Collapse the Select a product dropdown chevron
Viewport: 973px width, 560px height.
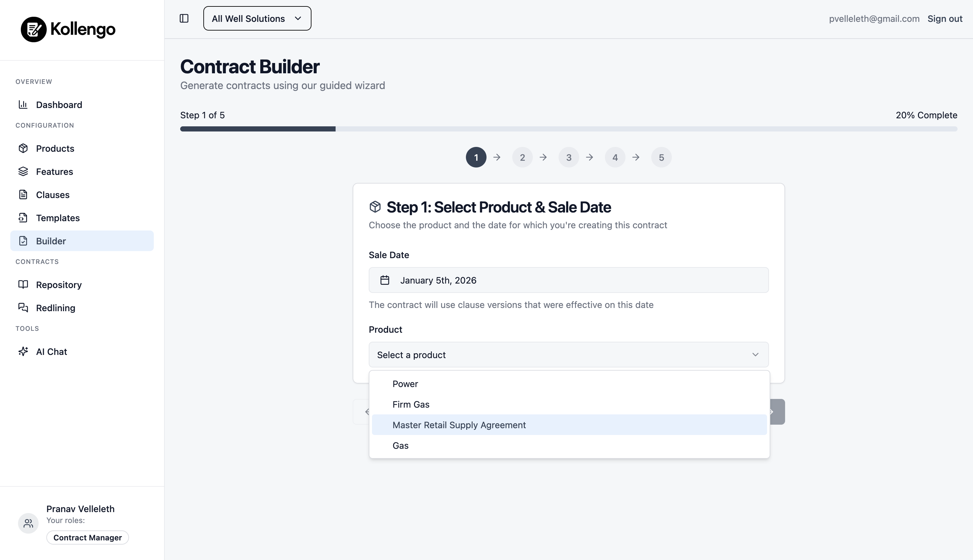click(x=755, y=354)
